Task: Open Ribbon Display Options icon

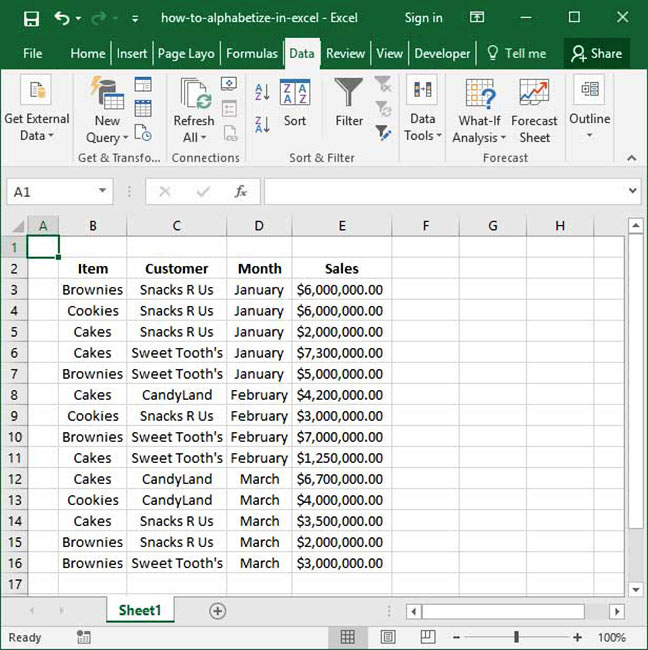Action: click(477, 17)
